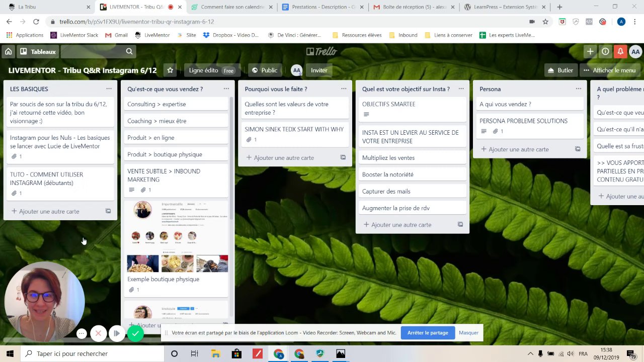The image size is (644, 362).
Task: Click Arrêter le partage button
Action: [x=428, y=333]
